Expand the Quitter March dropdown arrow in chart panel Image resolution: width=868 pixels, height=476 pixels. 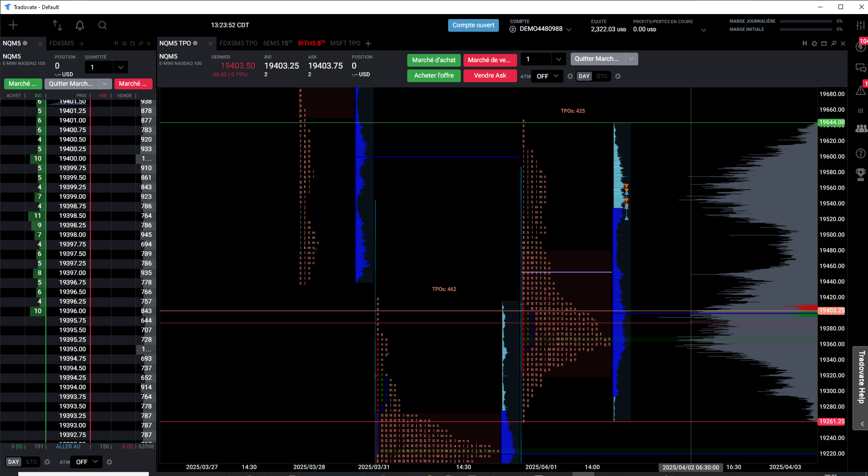pyautogui.click(x=631, y=59)
